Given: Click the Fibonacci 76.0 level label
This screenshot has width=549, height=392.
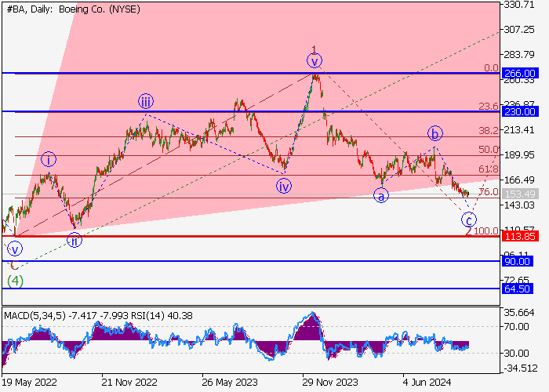Looking at the screenshot, I should click(x=489, y=192).
